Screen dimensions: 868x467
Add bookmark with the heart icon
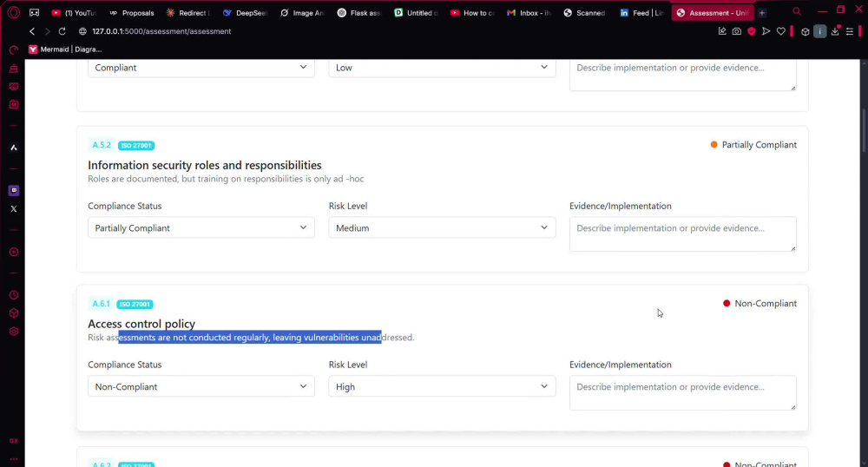[780, 31]
